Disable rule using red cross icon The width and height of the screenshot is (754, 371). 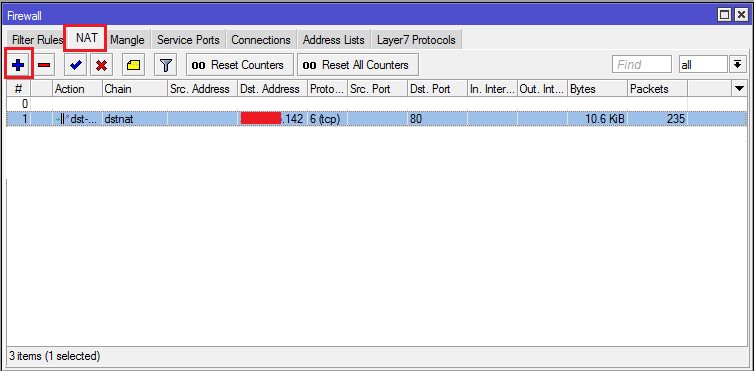coord(101,65)
